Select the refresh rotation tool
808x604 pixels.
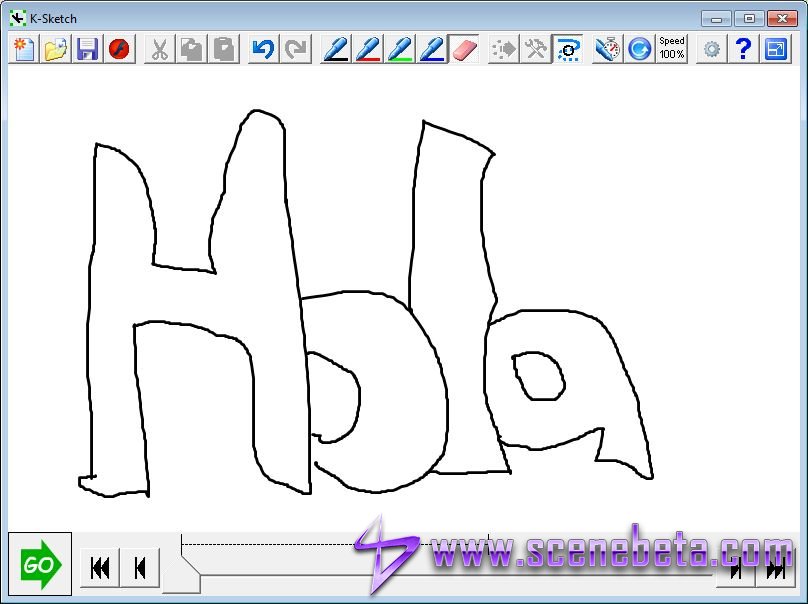[638, 48]
